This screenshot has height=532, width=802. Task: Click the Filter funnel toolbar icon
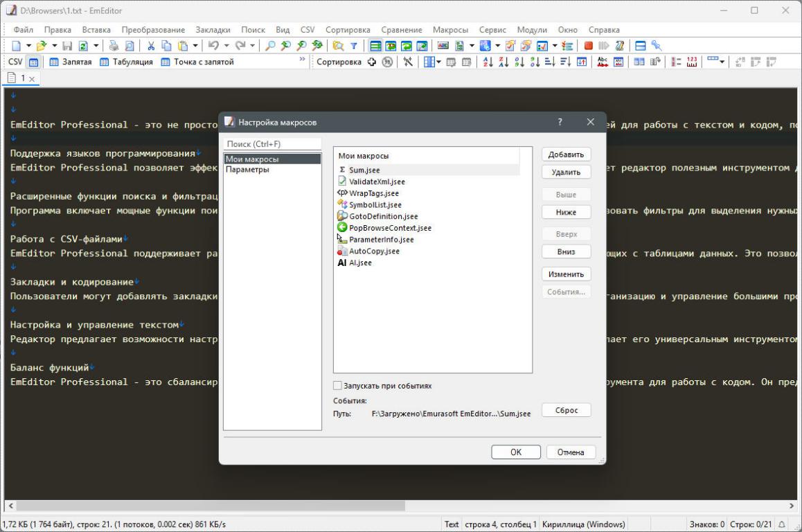click(x=353, y=46)
